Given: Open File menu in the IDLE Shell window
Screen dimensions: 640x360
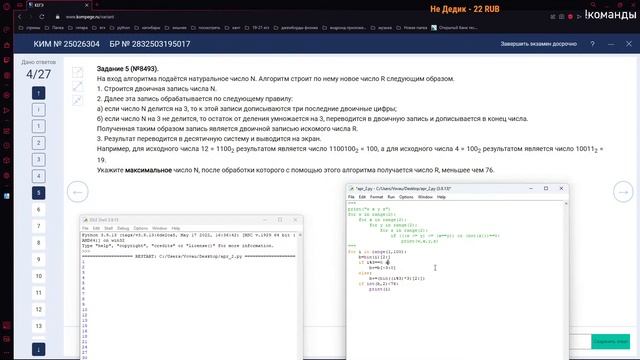Looking at the screenshot, I should [x=85, y=228].
